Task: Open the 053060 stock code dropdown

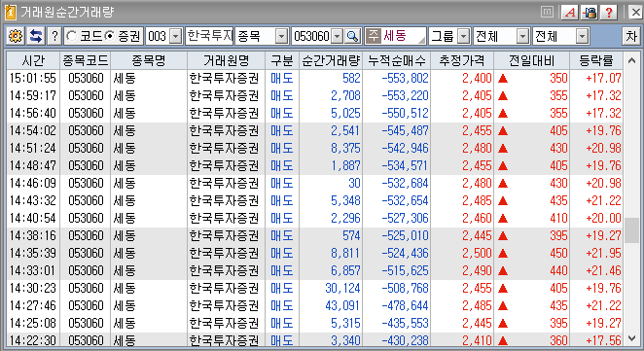Action: click(337, 37)
